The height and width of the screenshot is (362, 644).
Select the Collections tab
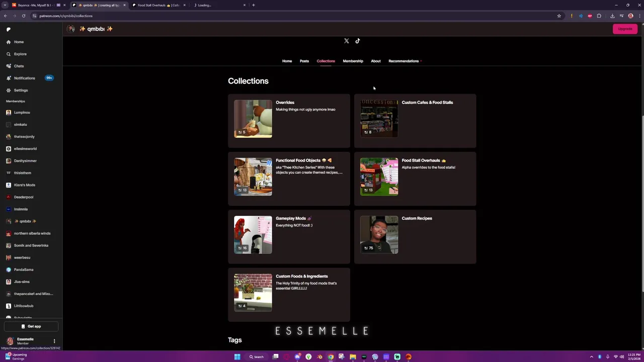point(326,61)
